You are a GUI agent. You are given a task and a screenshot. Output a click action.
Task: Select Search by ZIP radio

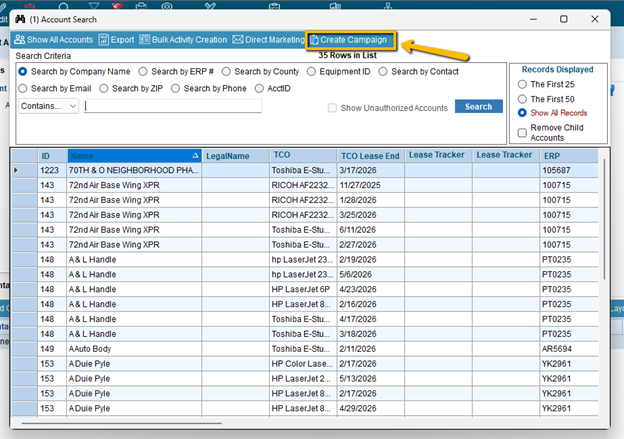point(104,88)
